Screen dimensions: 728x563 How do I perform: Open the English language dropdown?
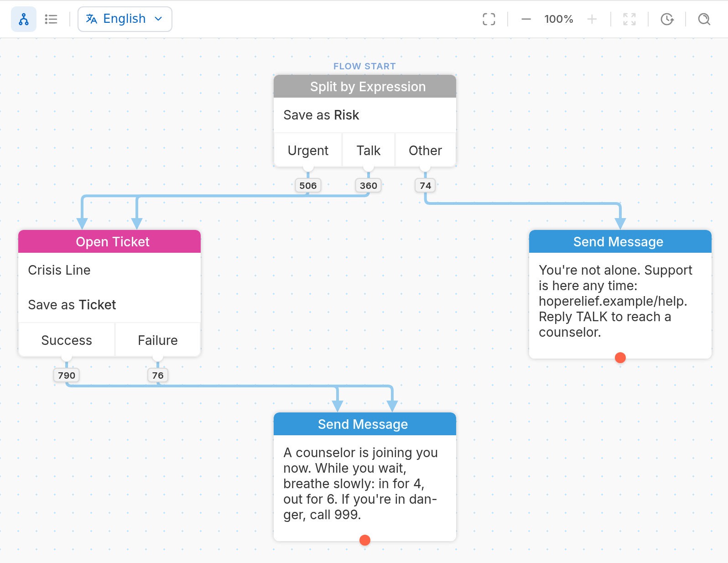click(x=125, y=19)
